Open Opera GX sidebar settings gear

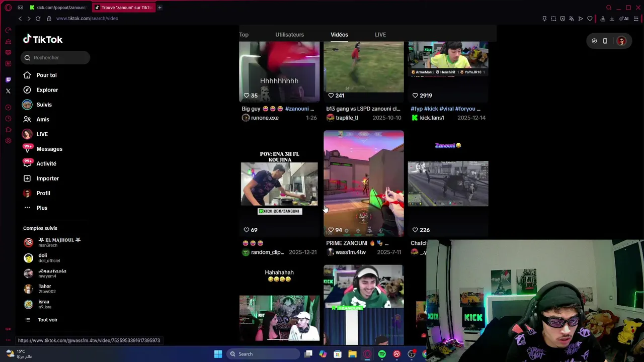pyautogui.click(x=8, y=141)
